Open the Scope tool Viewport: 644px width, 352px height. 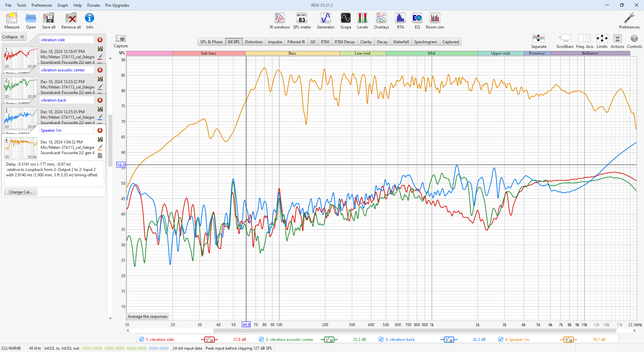click(x=346, y=21)
